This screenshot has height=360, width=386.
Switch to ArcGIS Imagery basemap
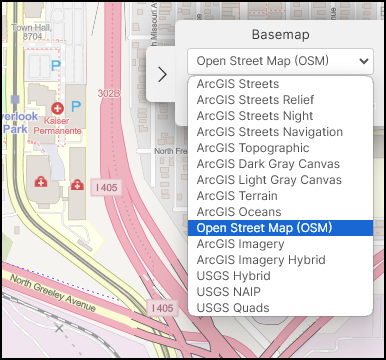coord(280,244)
